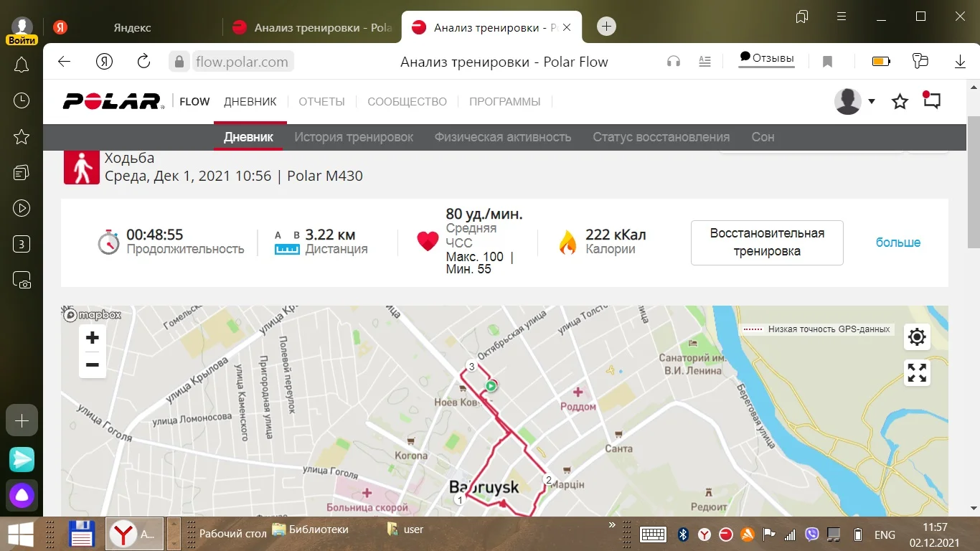Open reader mode icon in address bar

[705, 62]
